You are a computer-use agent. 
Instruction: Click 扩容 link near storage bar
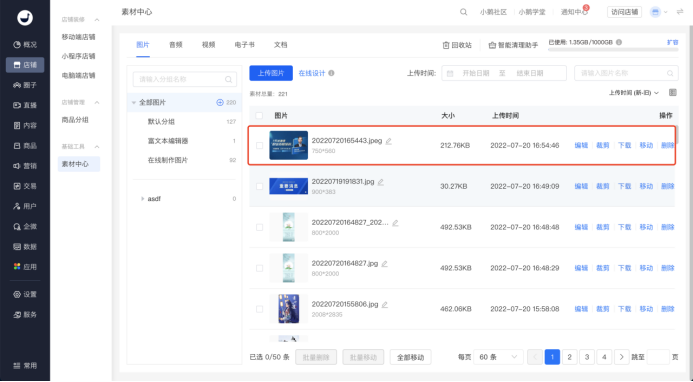click(x=672, y=42)
